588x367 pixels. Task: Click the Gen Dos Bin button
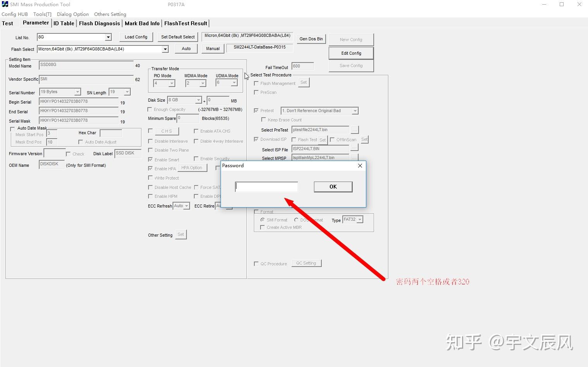[311, 39]
